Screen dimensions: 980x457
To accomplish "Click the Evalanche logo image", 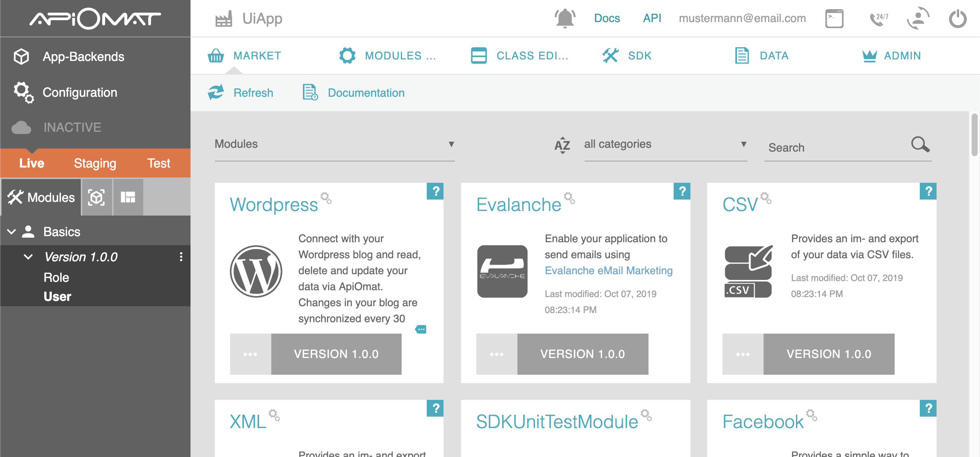I will pyautogui.click(x=503, y=272).
